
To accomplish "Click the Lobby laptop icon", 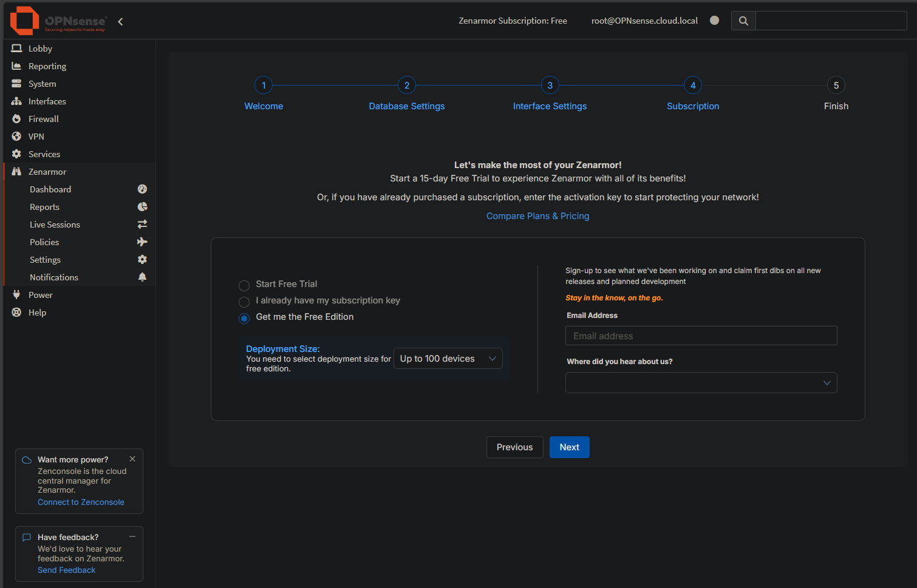I will pyautogui.click(x=16, y=49).
